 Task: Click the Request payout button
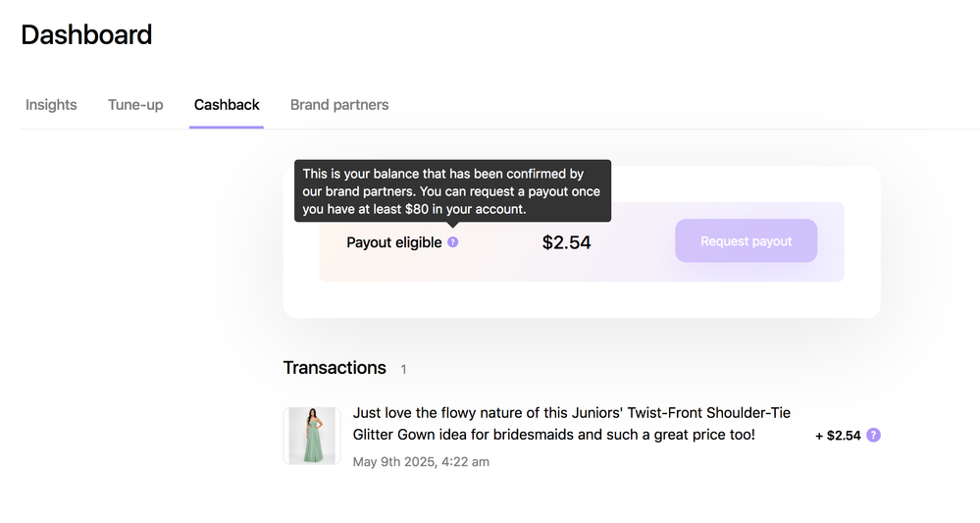[x=746, y=240]
